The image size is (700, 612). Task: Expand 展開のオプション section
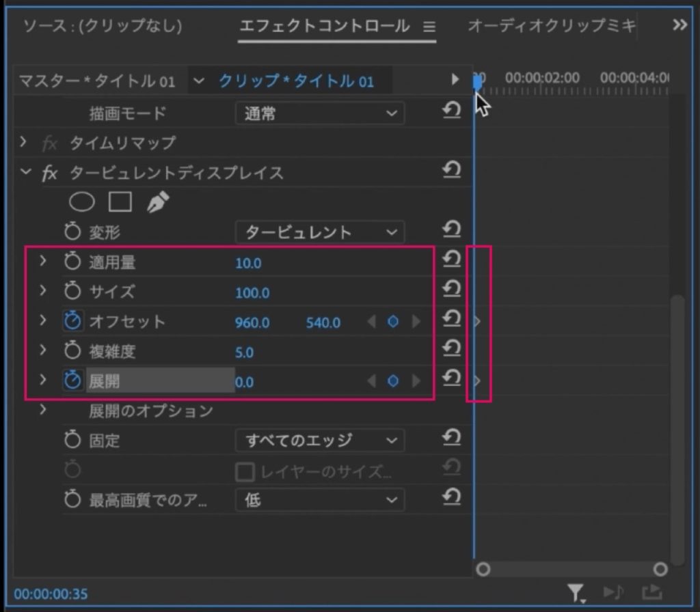point(43,409)
